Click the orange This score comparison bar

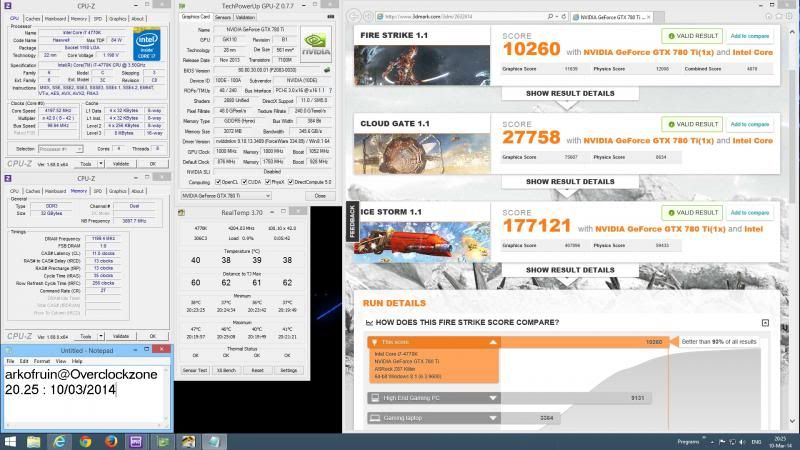pos(518,342)
